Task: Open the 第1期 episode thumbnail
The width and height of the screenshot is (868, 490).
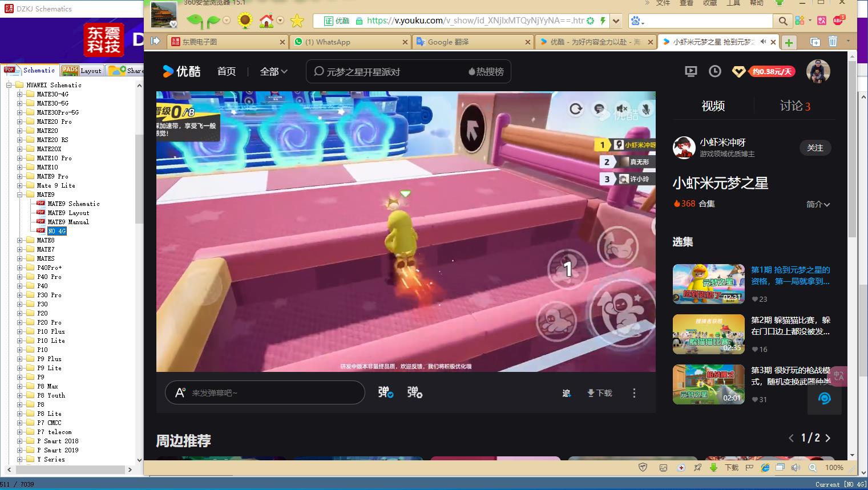Action: [x=708, y=284]
